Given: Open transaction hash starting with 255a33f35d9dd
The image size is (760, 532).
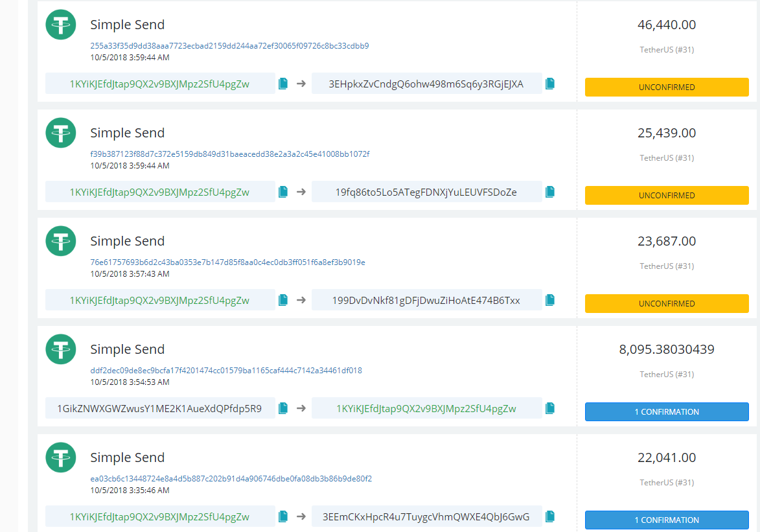Looking at the screenshot, I should pos(229,46).
